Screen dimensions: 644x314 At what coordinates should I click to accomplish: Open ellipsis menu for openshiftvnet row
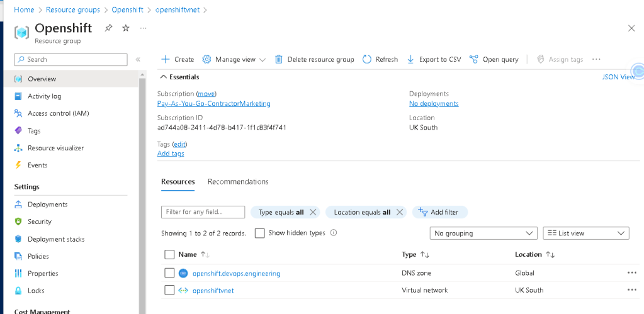(631, 290)
